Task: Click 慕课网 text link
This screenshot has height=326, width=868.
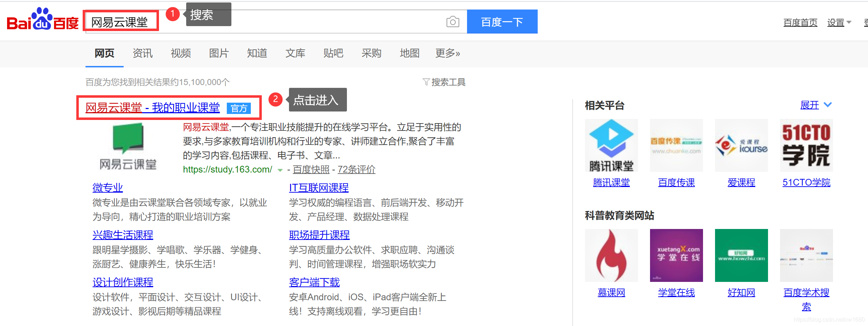Action: (611, 292)
